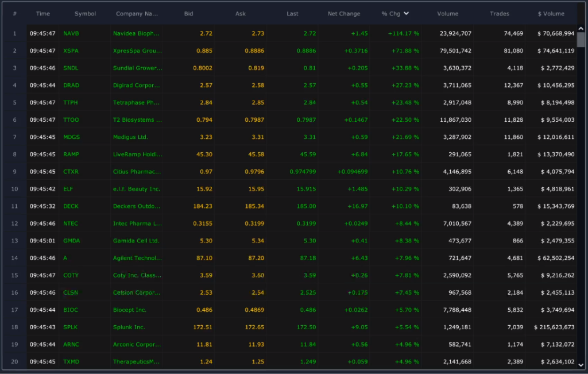
Task: Sort by the Ask column header
Action: [241, 14]
